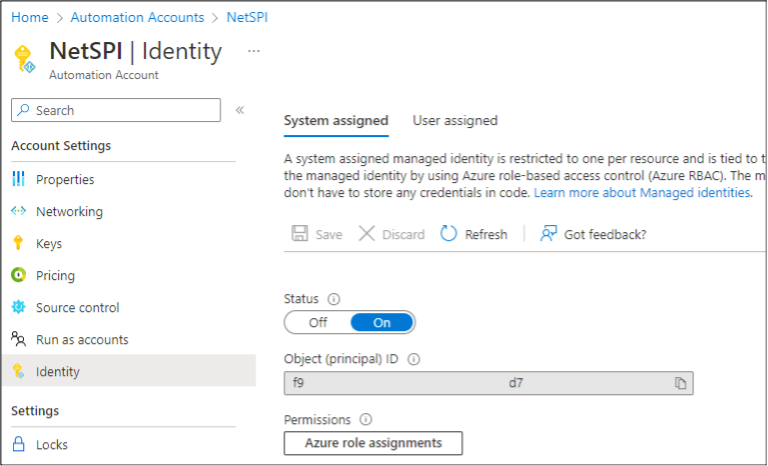Screen dimensions: 768x466
Task: Click the Azure role assignments button
Action: point(373,443)
